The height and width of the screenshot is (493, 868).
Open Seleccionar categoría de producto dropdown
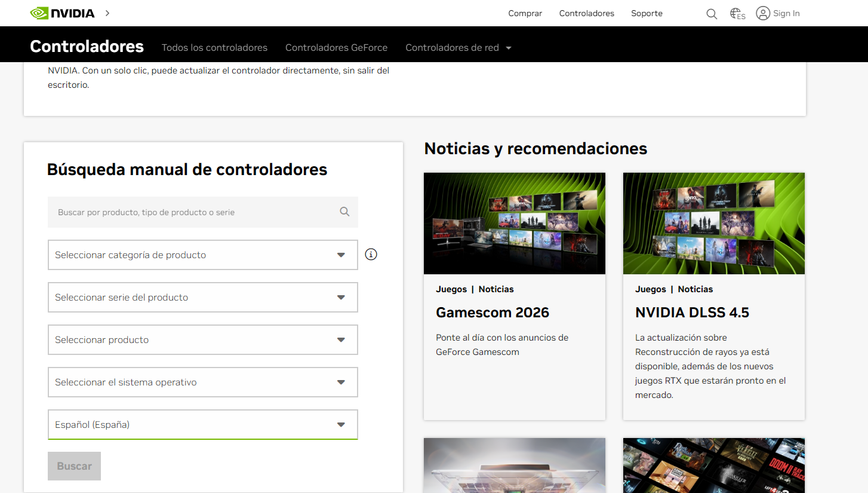203,255
